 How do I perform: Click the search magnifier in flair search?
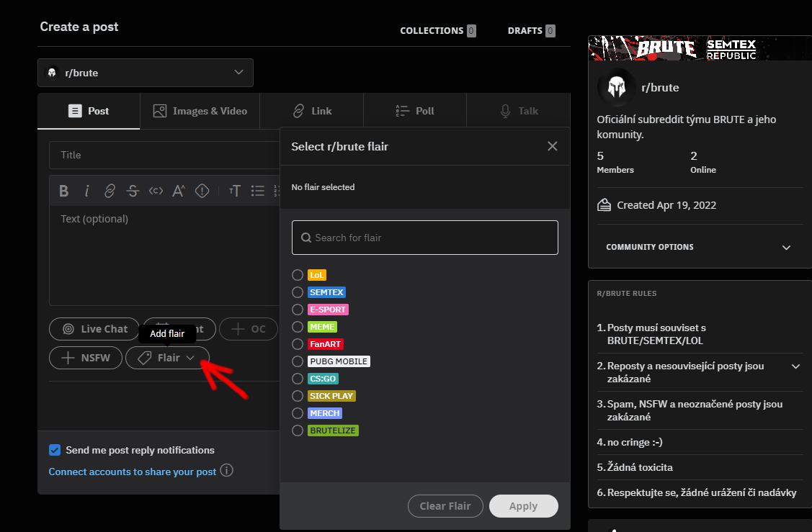click(x=306, y=238)
